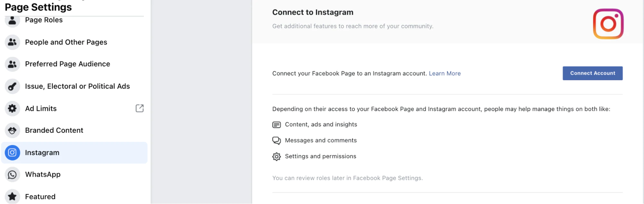Go to Preferred Page Audience settings

coord(68,64)
